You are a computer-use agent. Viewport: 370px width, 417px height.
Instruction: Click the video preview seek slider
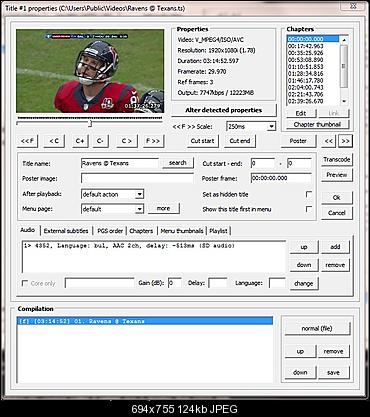pos(89,123)
